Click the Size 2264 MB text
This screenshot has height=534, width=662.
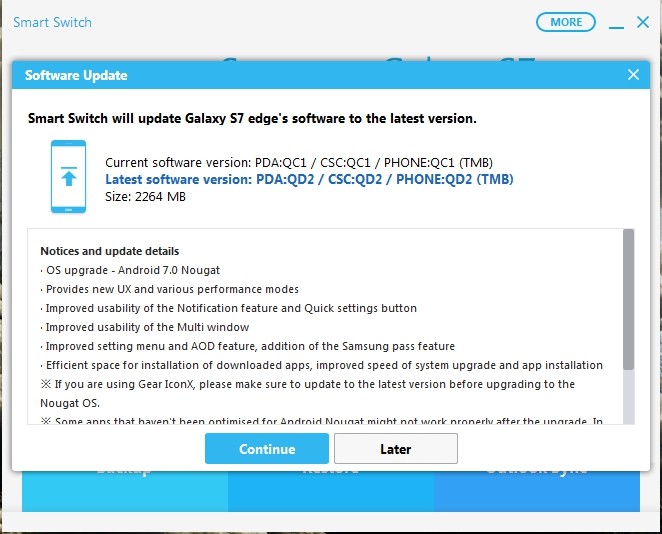coord(145,196)
